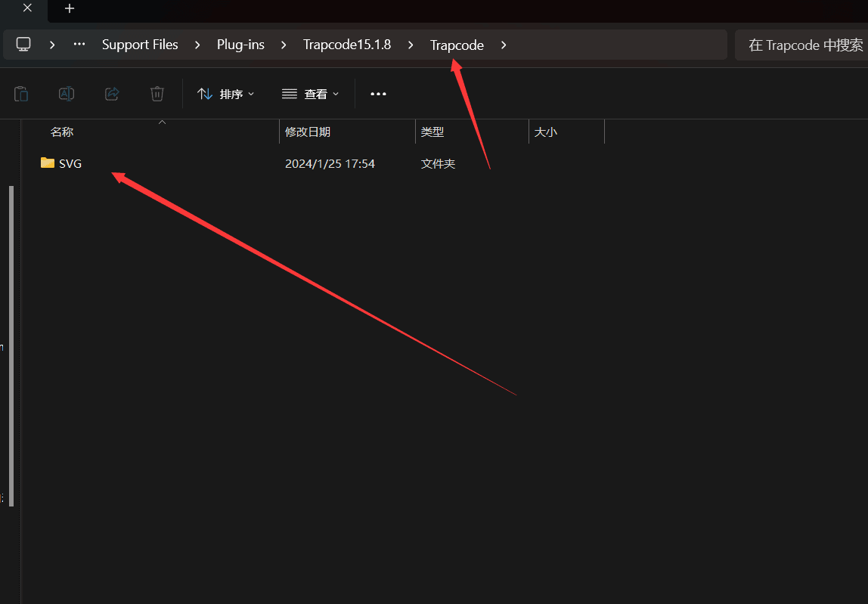The height and width of the screenshot is (604, 868).
Task: Close the current Explorer tab
Action: (27, 8)
